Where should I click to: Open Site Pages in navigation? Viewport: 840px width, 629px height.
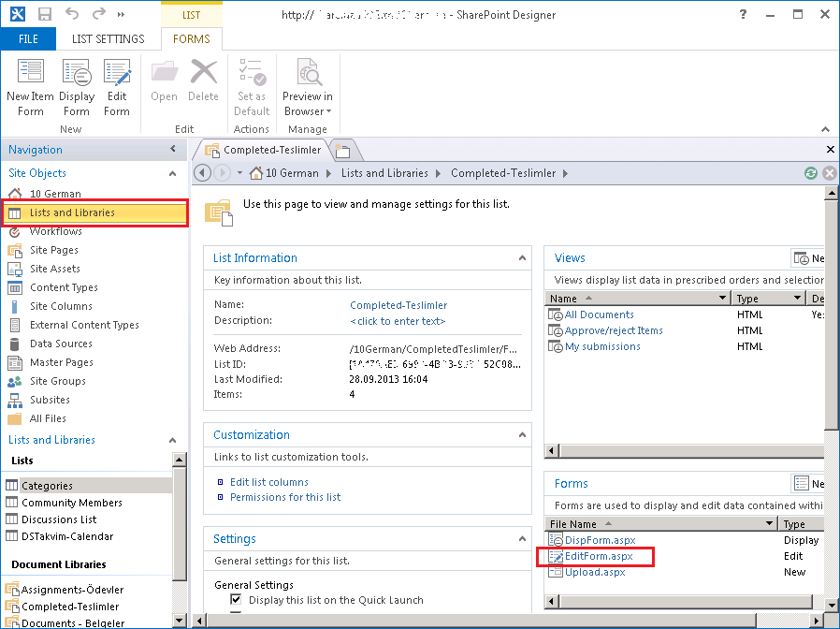point(54,250)
